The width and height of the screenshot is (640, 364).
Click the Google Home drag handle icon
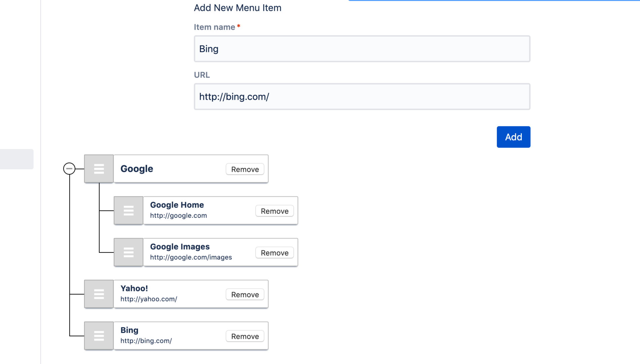(129, 210)
